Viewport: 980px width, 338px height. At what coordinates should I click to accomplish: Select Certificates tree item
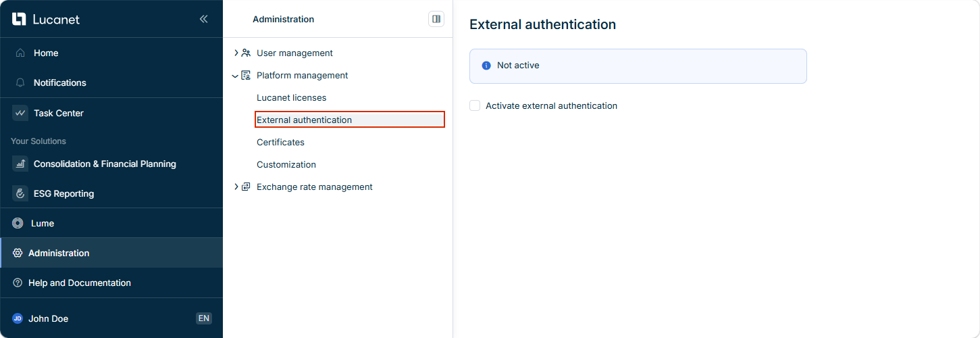280,142
